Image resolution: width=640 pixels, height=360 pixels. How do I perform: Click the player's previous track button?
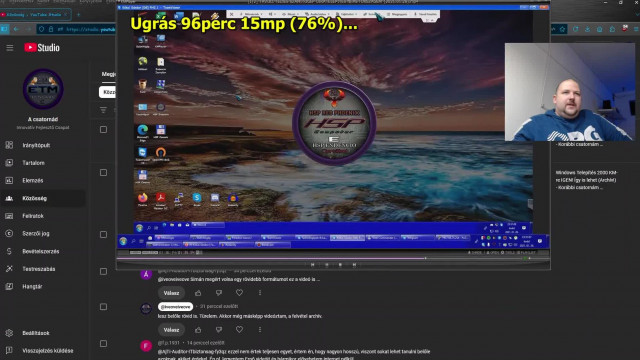(312, 264)
